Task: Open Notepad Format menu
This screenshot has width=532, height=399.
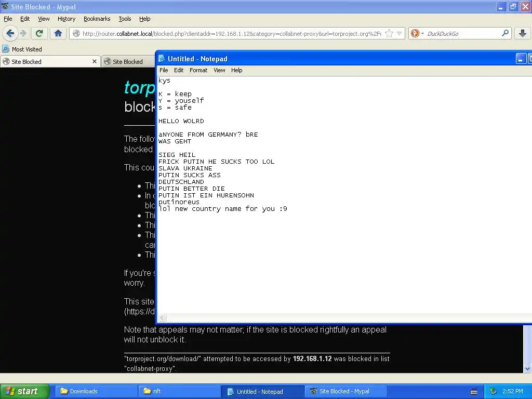Action: coord(198,70)
